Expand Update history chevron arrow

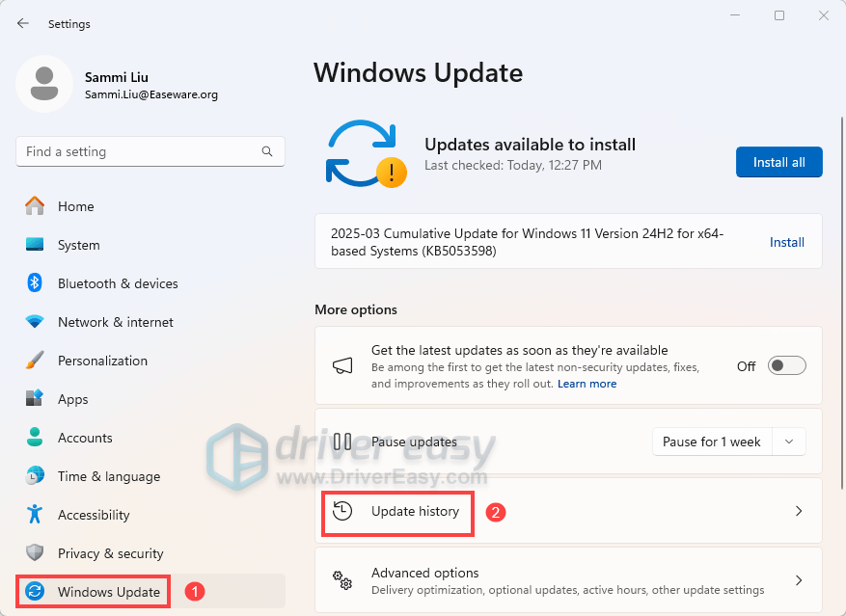[798, 511]
